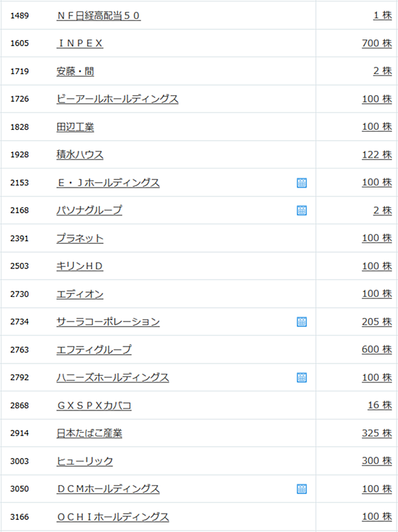The width and height of the screenshot is (398, 532).
Task: Click the 122 株 quantity link
Action: pos(377,155)
